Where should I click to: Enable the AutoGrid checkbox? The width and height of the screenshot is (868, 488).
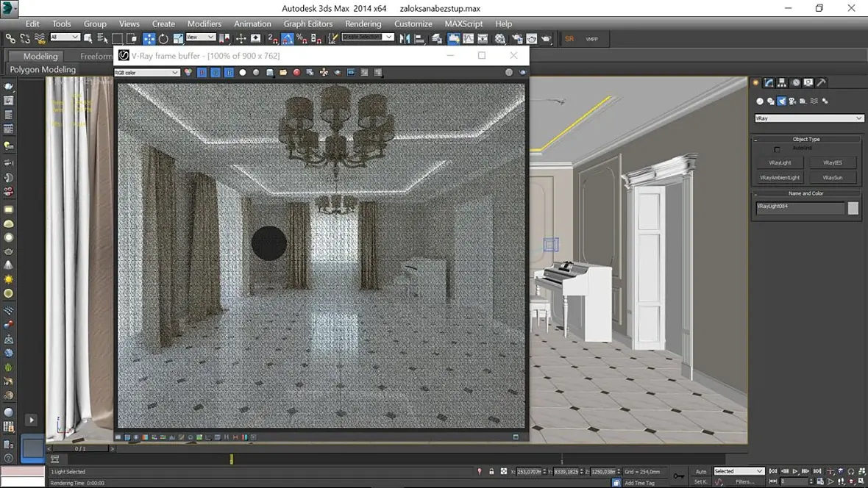click(777, 149)
